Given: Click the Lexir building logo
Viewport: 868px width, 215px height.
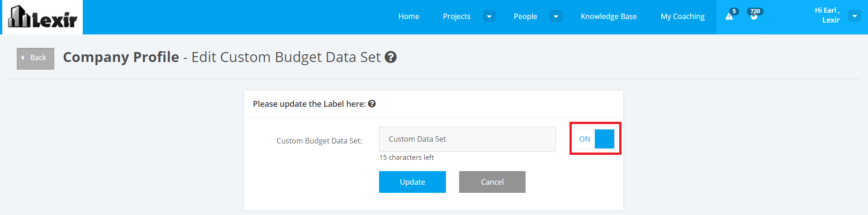Looking at the screenshot, I should coord(43,17).
